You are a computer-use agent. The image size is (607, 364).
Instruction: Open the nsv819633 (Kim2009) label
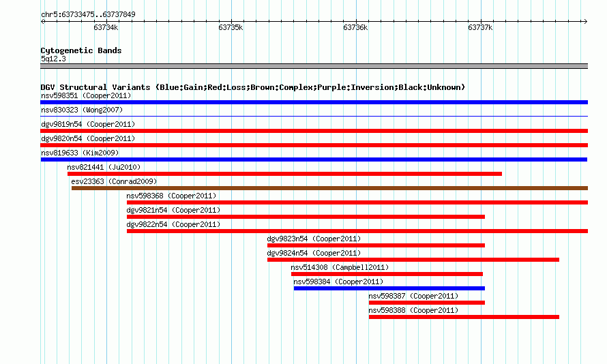tap(80, 153)
